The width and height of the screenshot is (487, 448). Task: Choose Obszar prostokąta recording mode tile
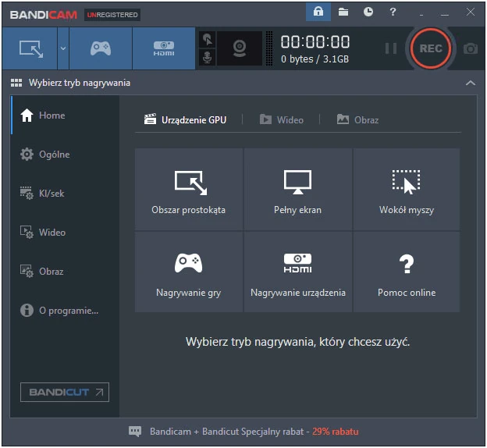click(189, 189)
